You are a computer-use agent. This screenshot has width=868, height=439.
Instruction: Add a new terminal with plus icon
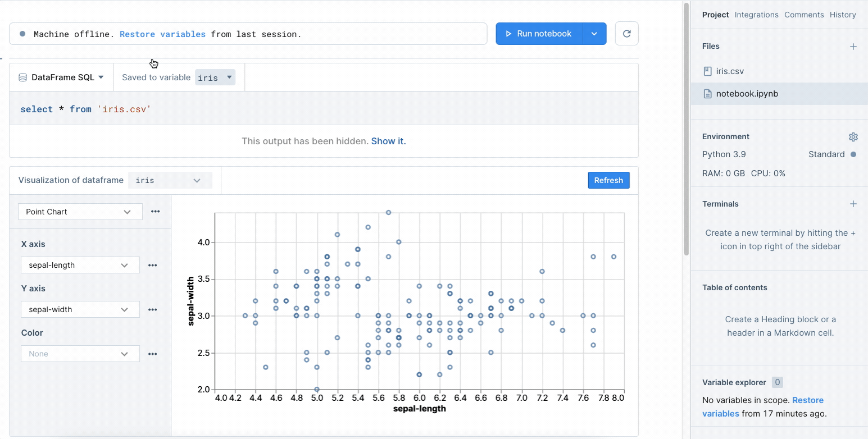pyautogui.click(x=853, y=204)
